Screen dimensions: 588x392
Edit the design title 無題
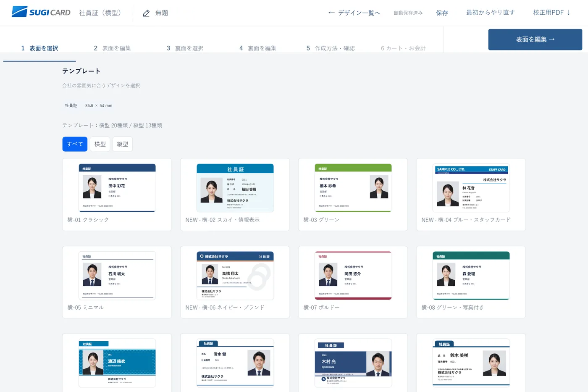click(162, 13)
